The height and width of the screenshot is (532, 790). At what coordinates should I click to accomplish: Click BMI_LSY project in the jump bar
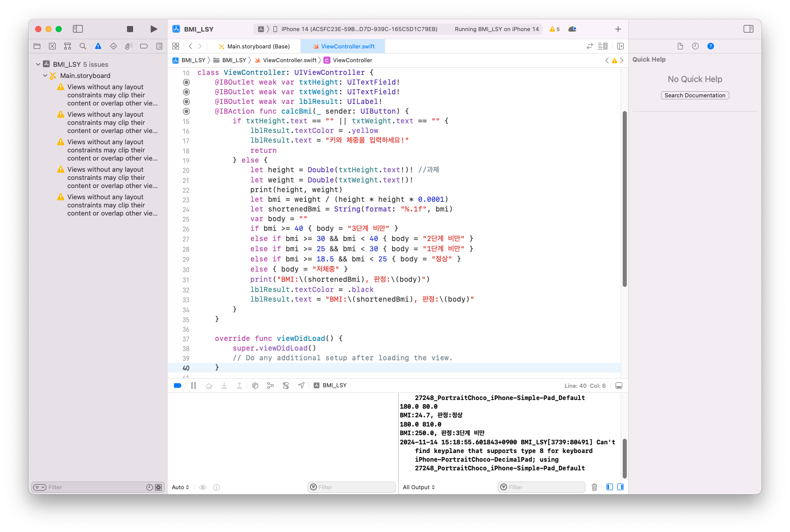tap(189, 60)
